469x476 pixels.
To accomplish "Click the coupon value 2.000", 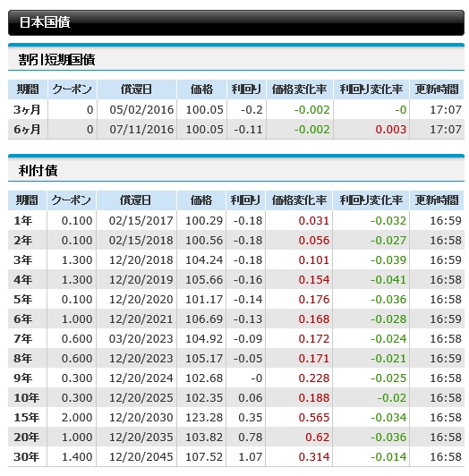I will tap(77, 418).
